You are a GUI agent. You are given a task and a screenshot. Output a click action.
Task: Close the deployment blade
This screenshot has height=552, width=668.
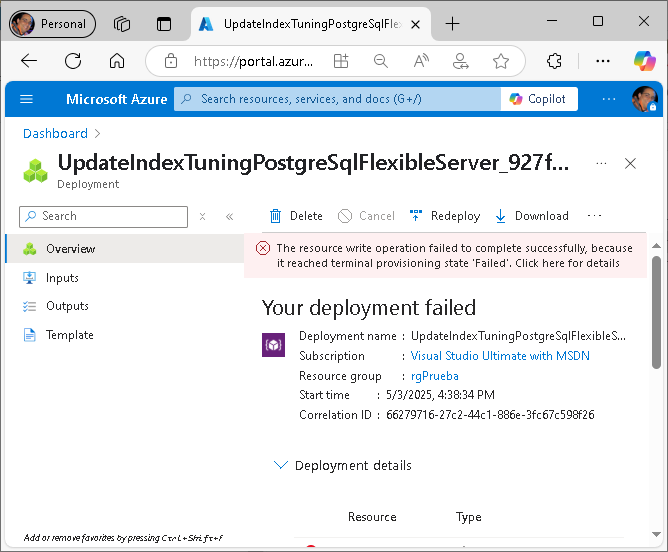click(x=630, y=164)
